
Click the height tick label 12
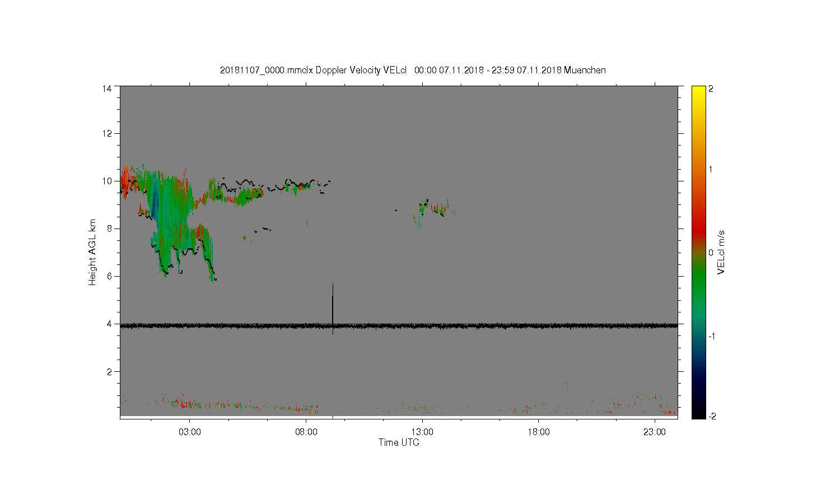(106, 133)
